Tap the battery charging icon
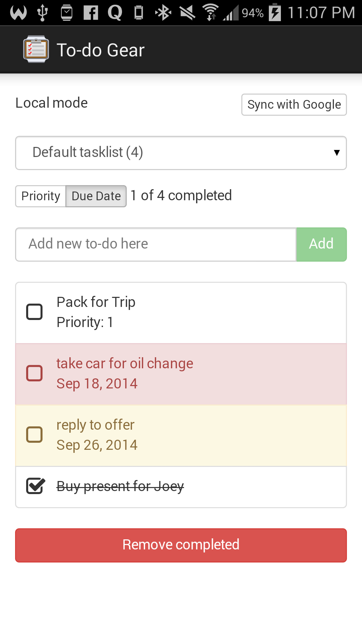Image resolution: width=362 pixels, height=644 pixels. (275, 12)
